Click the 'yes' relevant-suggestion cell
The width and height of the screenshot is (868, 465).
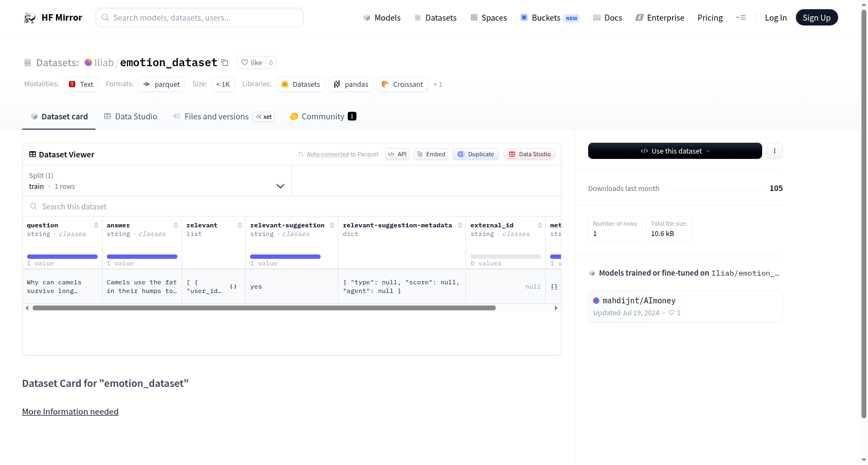[x=292, y=286]
